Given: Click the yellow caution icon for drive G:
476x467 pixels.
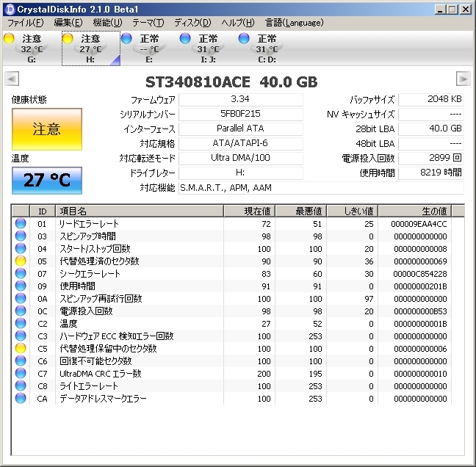Looking at the screenshot, I should [x=9, y=38].
